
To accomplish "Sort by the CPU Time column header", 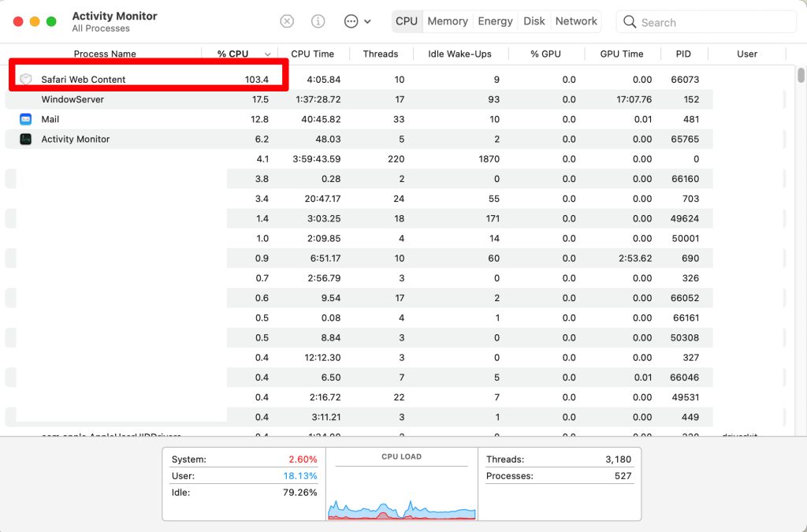I will [x=312, y=54].
